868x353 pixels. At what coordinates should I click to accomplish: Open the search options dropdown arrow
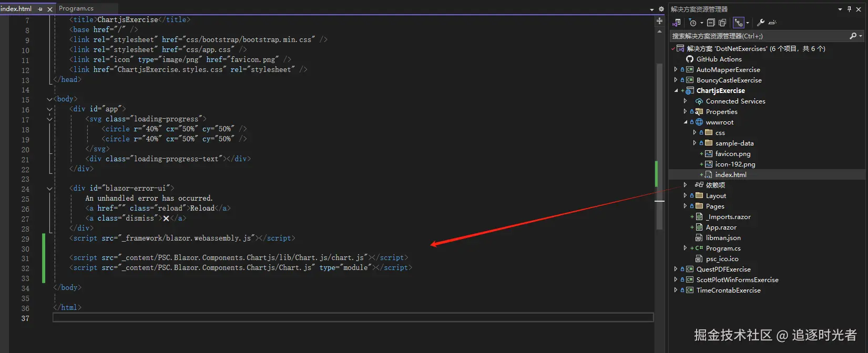coord(861,36)
